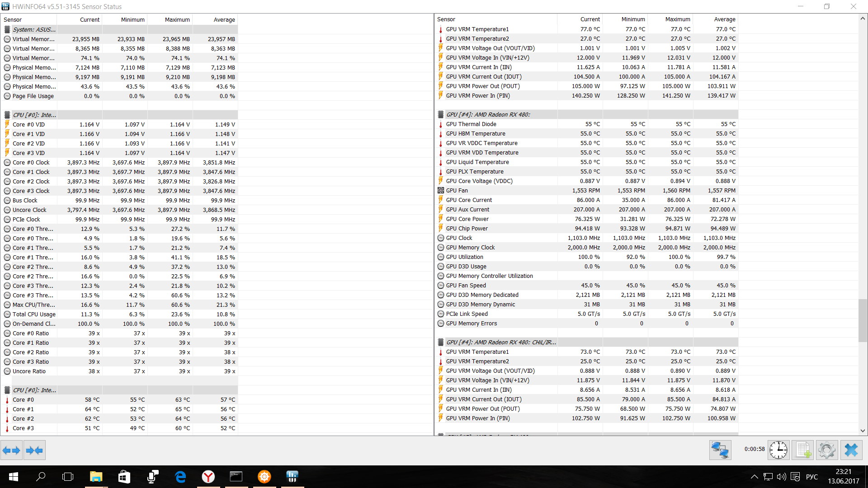Select the CPU [#0] temperature group header
Screen dimensions: 868x488
34,390
